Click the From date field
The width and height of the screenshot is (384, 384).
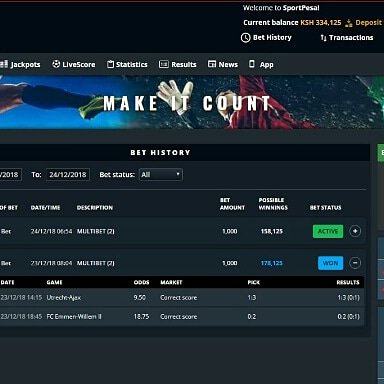(x=11, y=175)
